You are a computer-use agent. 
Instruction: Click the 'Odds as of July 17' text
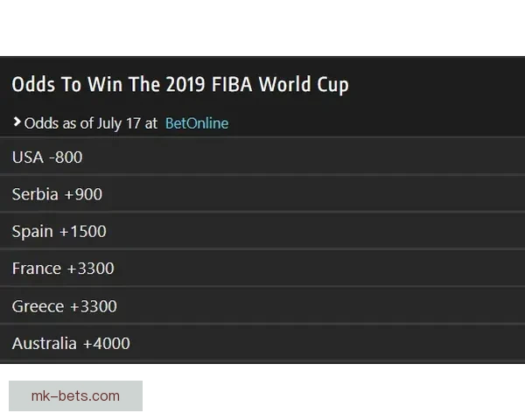pos(82,123)
